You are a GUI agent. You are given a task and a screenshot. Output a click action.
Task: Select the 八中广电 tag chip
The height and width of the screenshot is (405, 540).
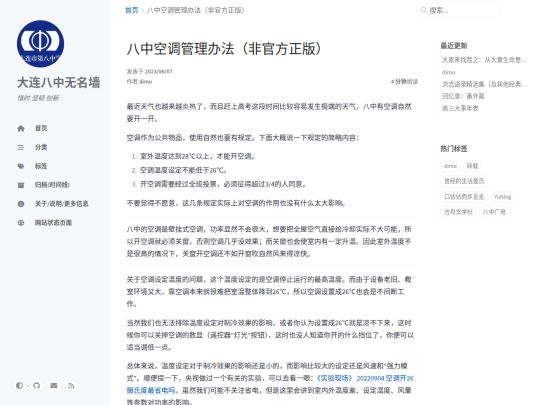click(x=494, y=212)
